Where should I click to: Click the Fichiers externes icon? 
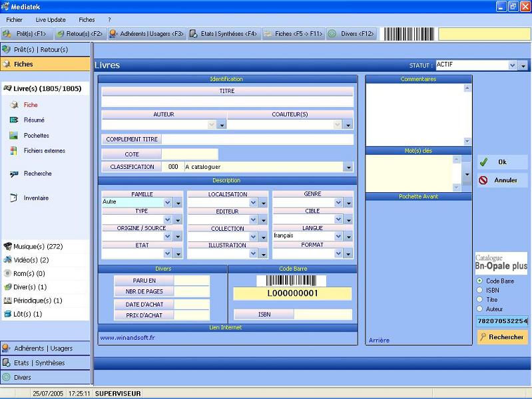click(x=13, y=150)
